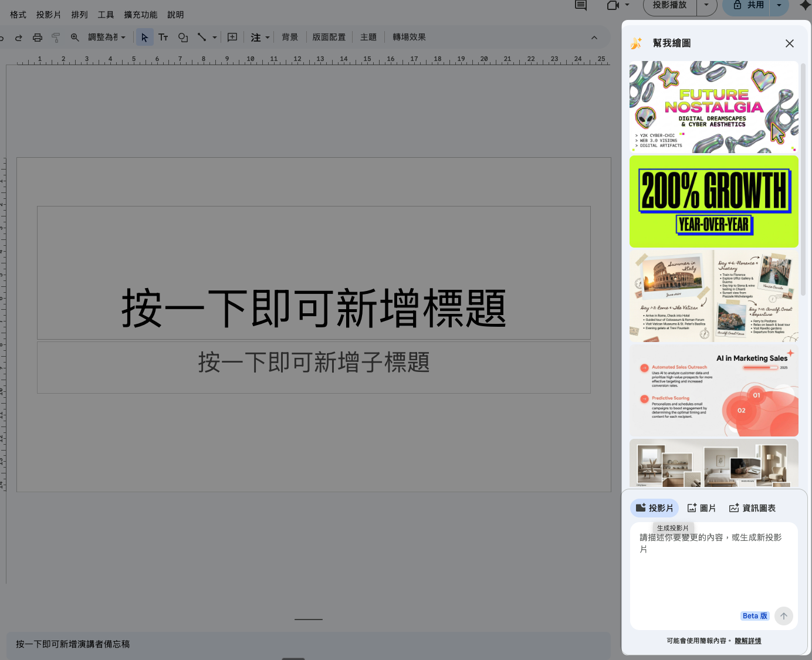Expand the line tool dropdown arrow
The image size is (812, 660).
coord(215,38)
